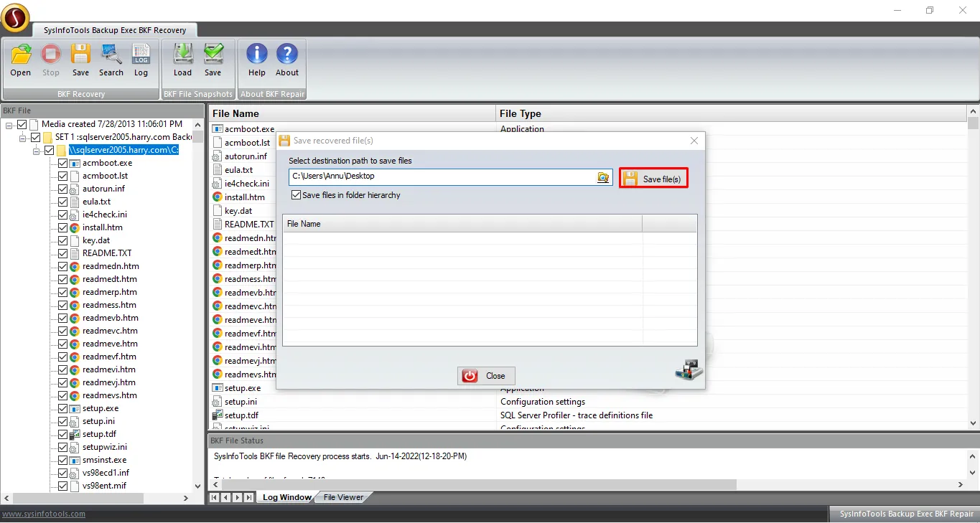
Task: Browse for destination folder icon
Action: pos(604,177)
